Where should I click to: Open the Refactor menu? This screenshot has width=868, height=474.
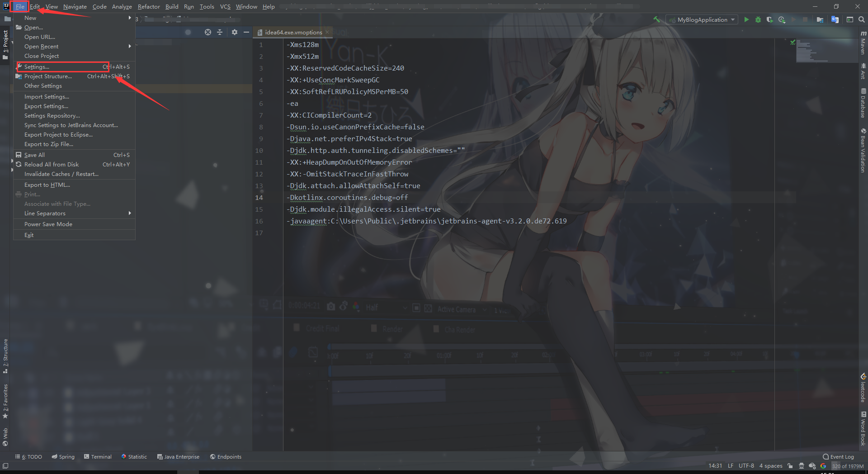click(149, 6)
